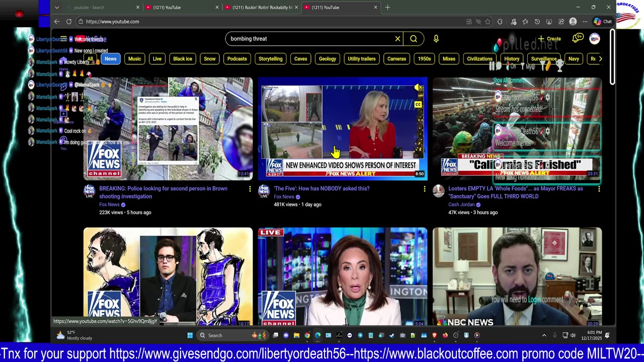Open the courtroom sketch Fox News thumbnail
Image resolution: width=644 pixels, height=362 pixels.
(x=168, y=277)
